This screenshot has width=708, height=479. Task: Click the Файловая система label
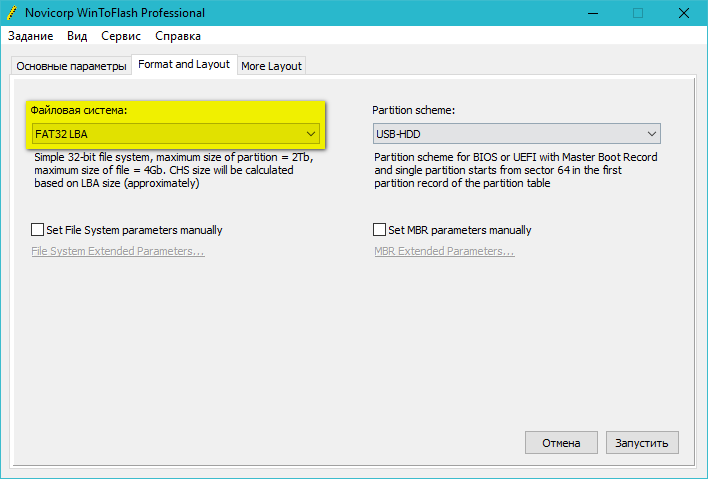(79, 110)
